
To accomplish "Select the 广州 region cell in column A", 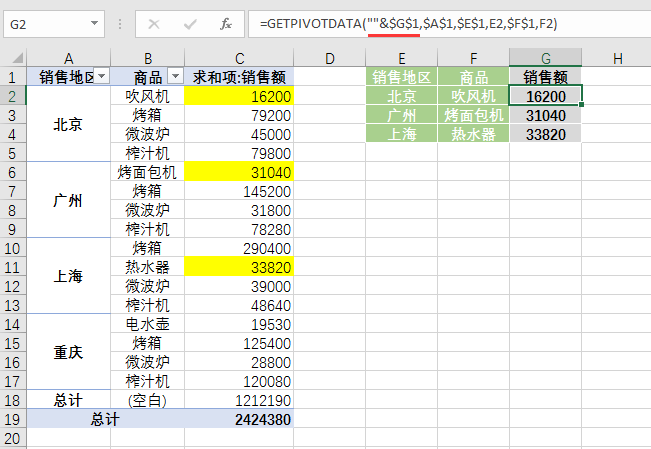I will tap(69, 200).
